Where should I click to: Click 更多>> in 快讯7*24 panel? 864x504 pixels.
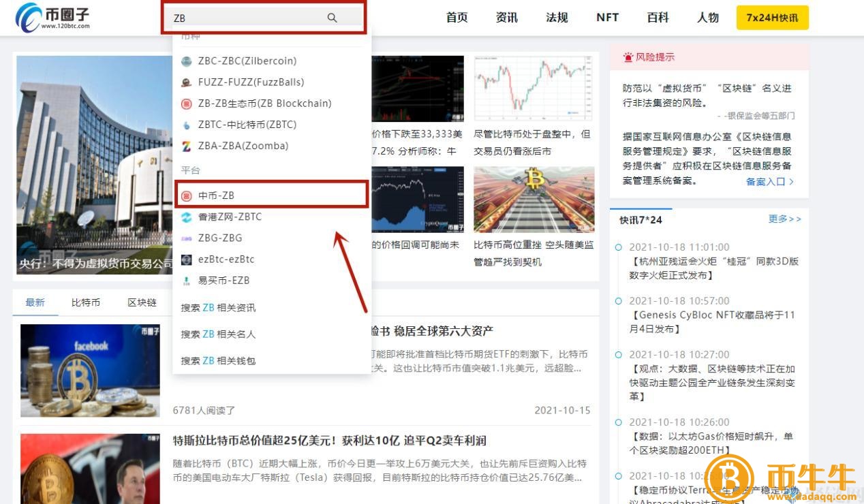point(785,219)
